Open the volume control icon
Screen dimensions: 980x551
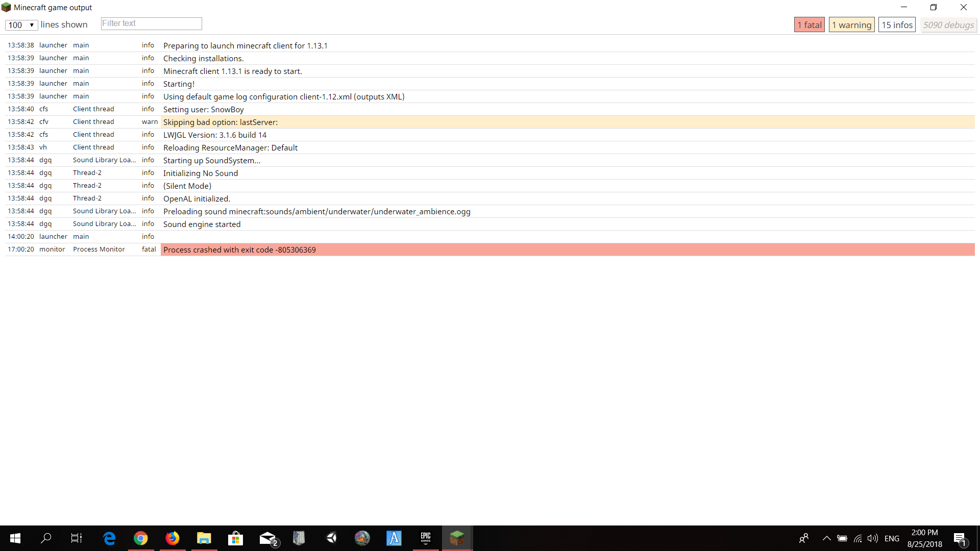(873, 538)
